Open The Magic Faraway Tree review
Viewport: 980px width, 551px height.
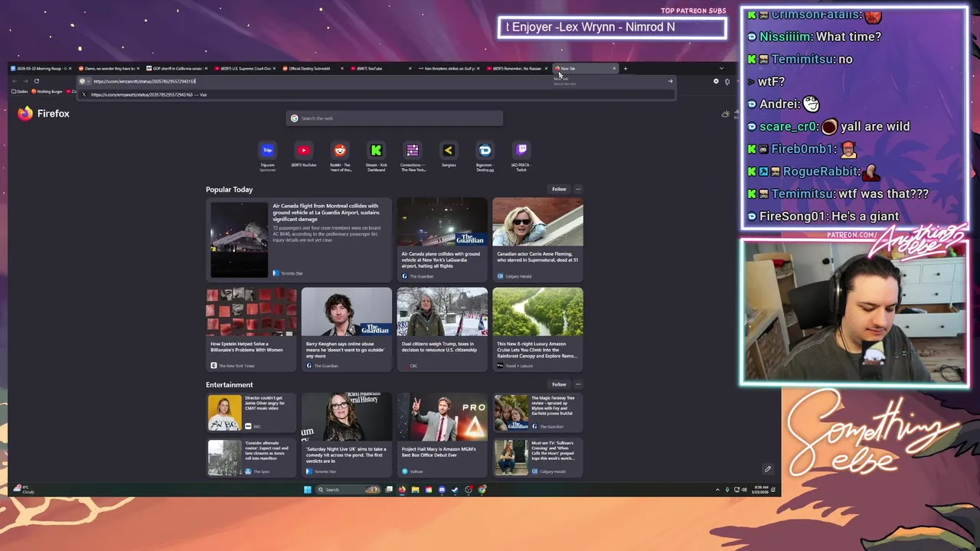tap(537, 412)
